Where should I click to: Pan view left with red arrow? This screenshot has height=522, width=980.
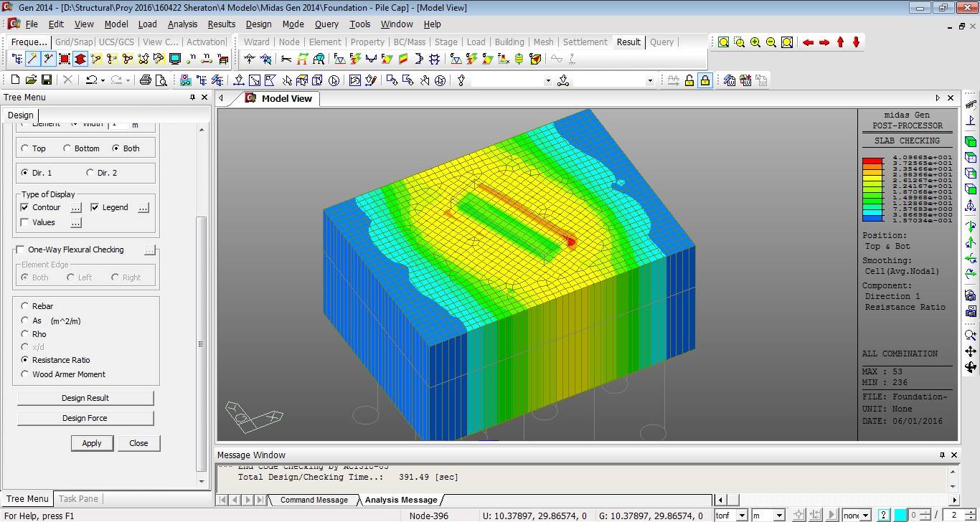[809, 42]
